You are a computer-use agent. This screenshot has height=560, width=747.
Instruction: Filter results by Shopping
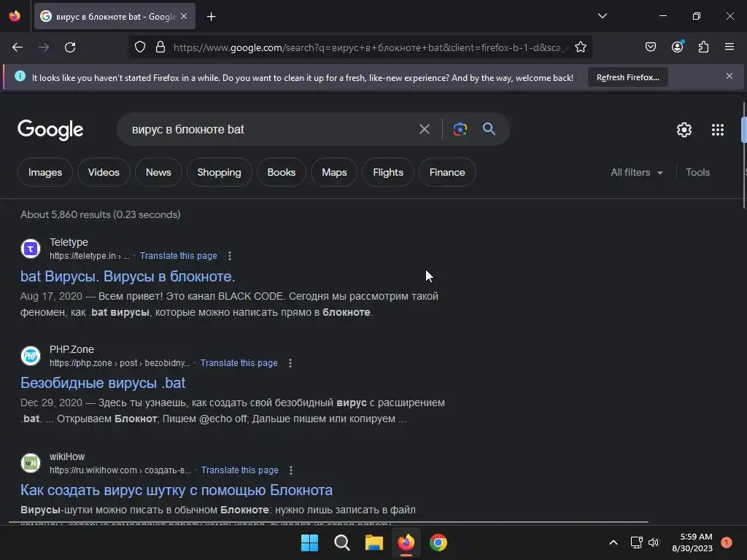point(219,172)
